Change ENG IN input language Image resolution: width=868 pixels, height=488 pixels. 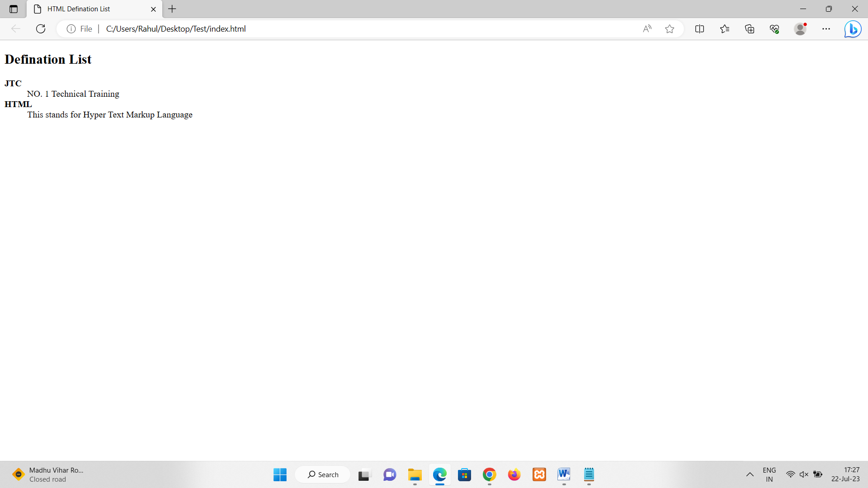(x=769, y=474)
